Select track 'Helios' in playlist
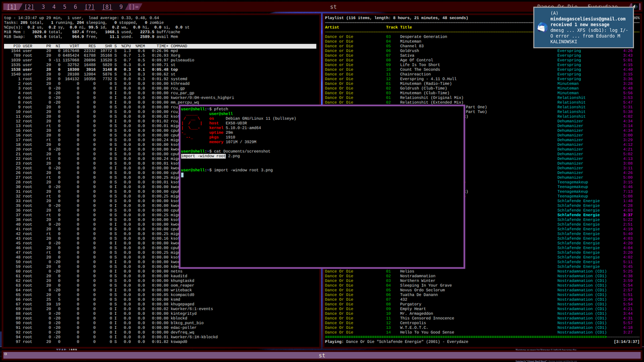The height and width of the screenshot is (362, 644). (478, 271)
